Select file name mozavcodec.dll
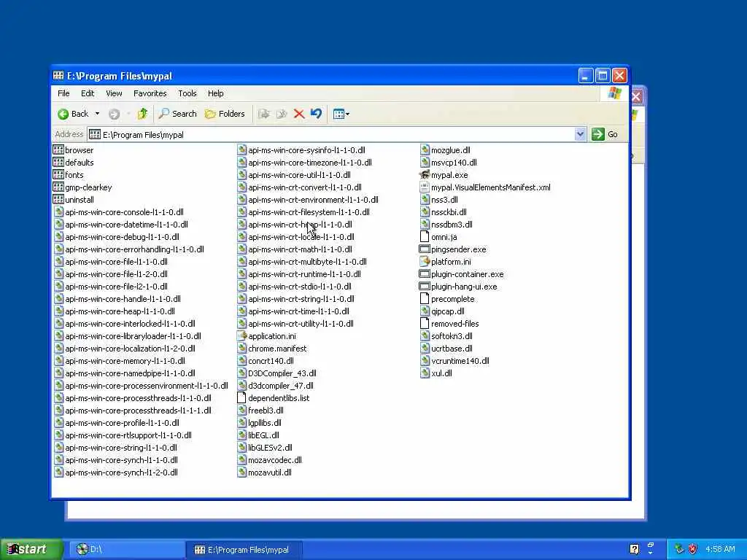 [x=275, y=459]
